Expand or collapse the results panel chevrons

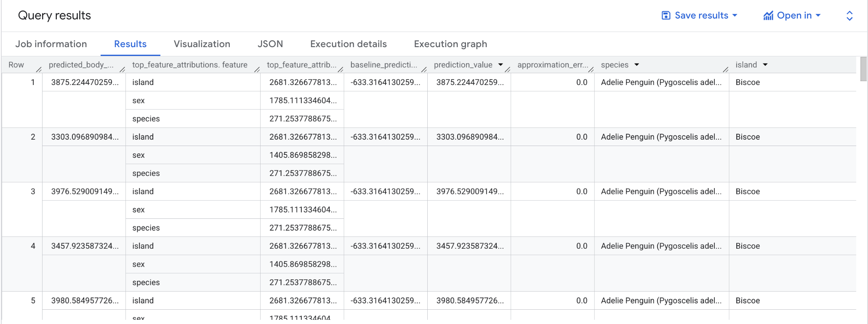click(849, 16)
